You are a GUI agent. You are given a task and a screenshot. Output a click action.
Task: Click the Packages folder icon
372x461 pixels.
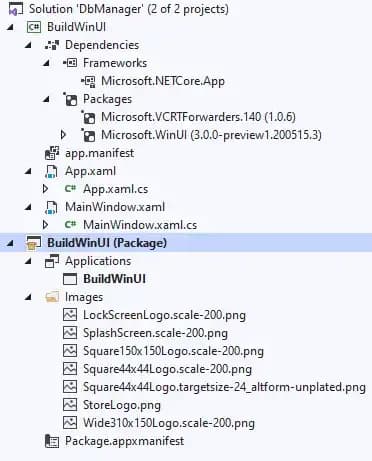click(70, 99)
